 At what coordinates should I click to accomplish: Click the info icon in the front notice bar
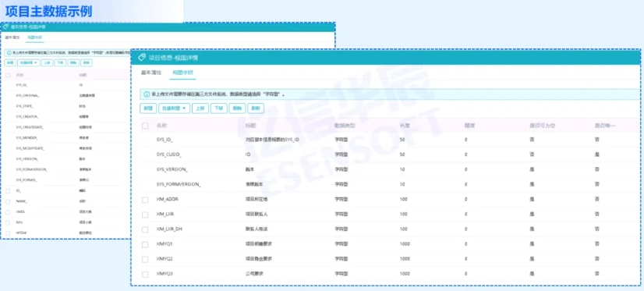[x=147, y=94]
